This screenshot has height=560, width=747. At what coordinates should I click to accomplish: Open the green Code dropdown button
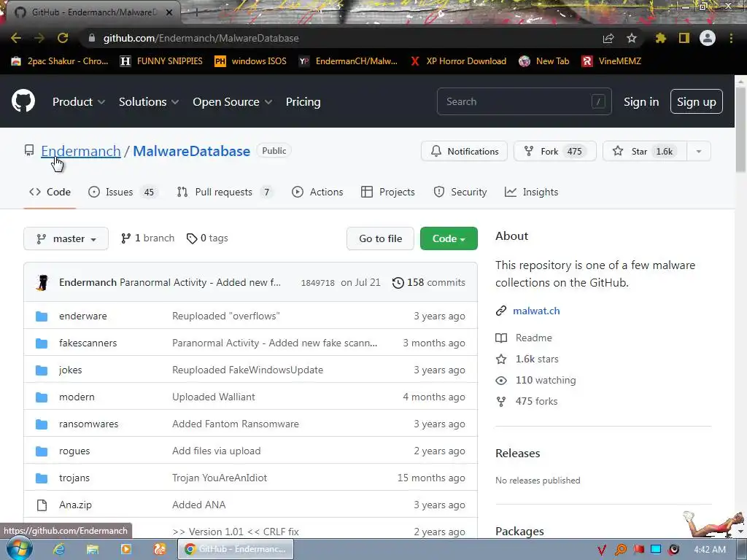coord(449,238)
